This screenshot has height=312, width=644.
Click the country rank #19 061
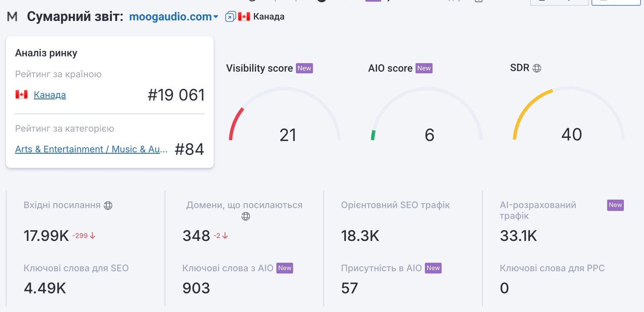click(176, 95)
